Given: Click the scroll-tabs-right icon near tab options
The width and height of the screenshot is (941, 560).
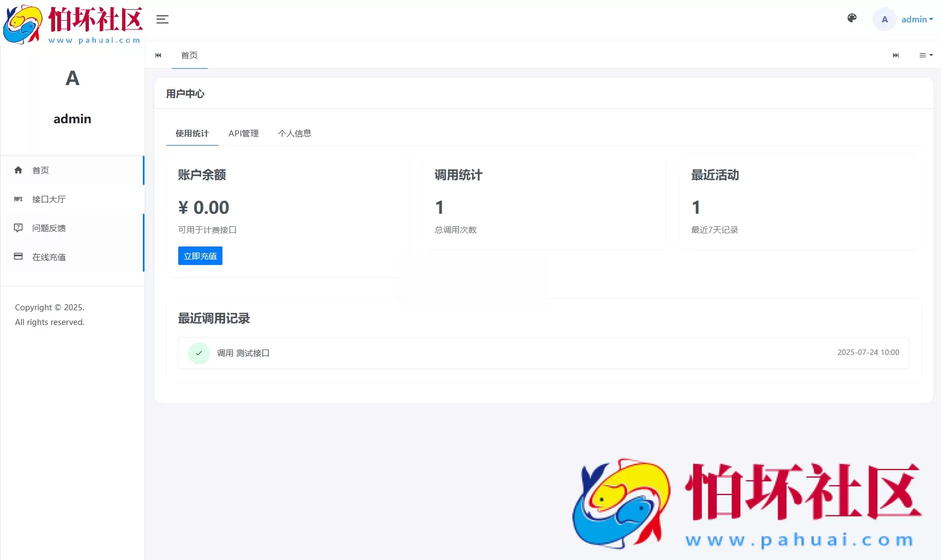Looking at the screenshot, I should click(x=896, y=55).
